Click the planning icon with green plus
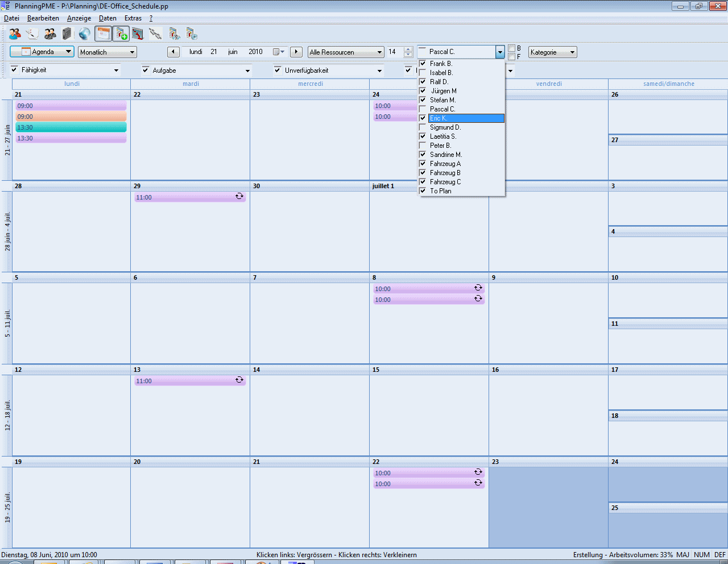Viewport: 728px width, 564px height. [121, 34]
